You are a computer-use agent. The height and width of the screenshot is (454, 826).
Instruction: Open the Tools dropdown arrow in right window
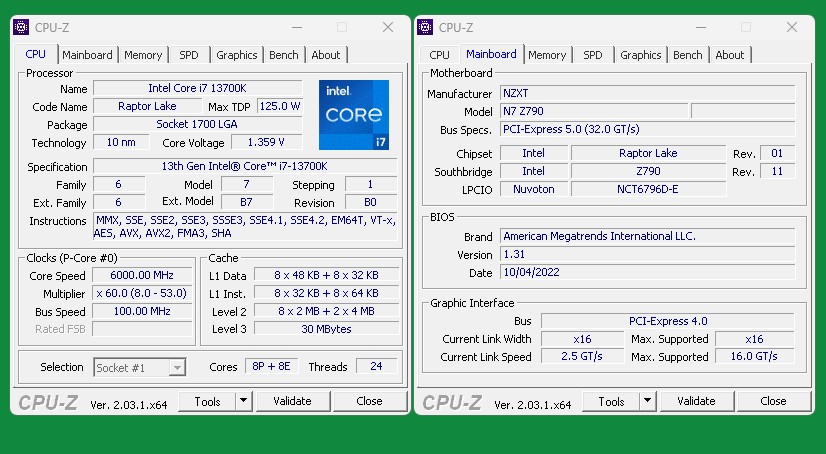(x=647, y=401)
